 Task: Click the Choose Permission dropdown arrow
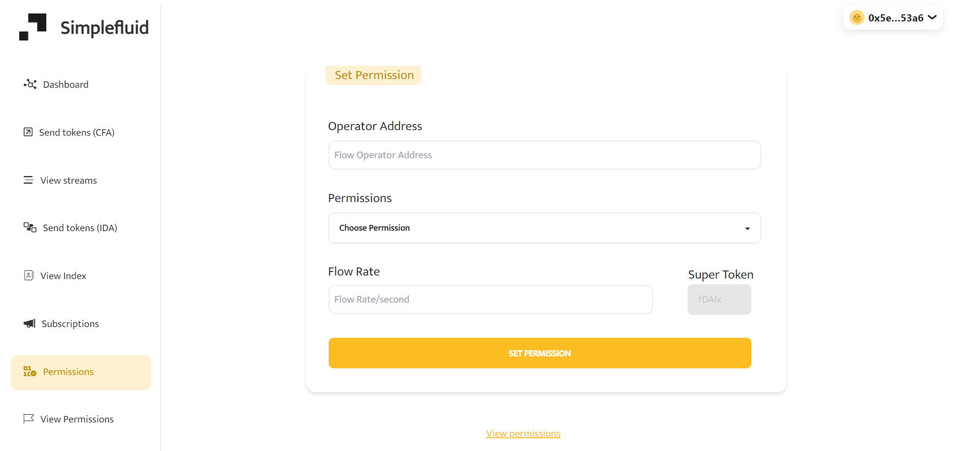coord(747,229)
